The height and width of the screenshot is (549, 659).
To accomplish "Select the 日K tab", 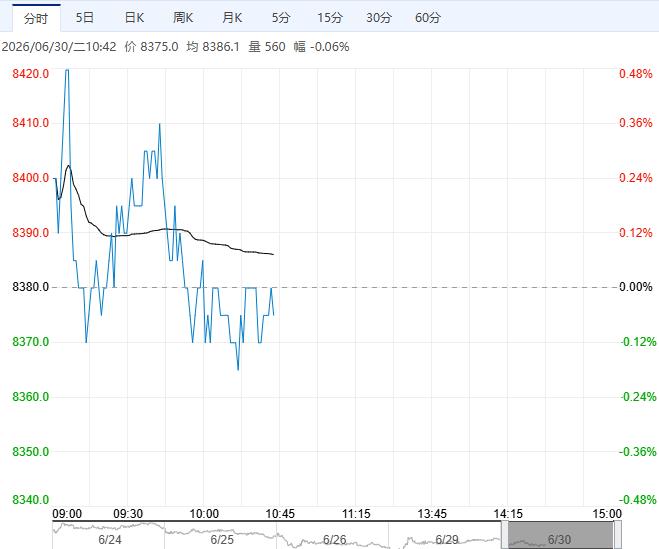I will coord(134,18).
